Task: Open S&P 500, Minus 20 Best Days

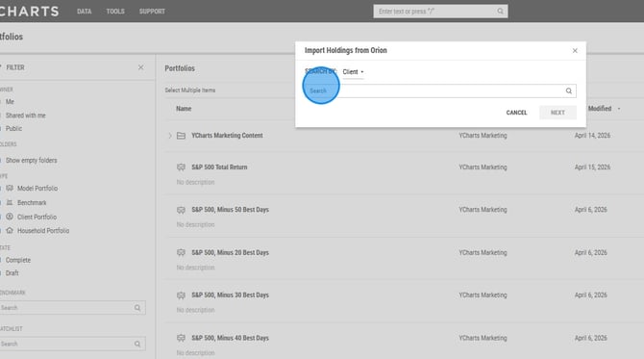Action: pos(230,252)
